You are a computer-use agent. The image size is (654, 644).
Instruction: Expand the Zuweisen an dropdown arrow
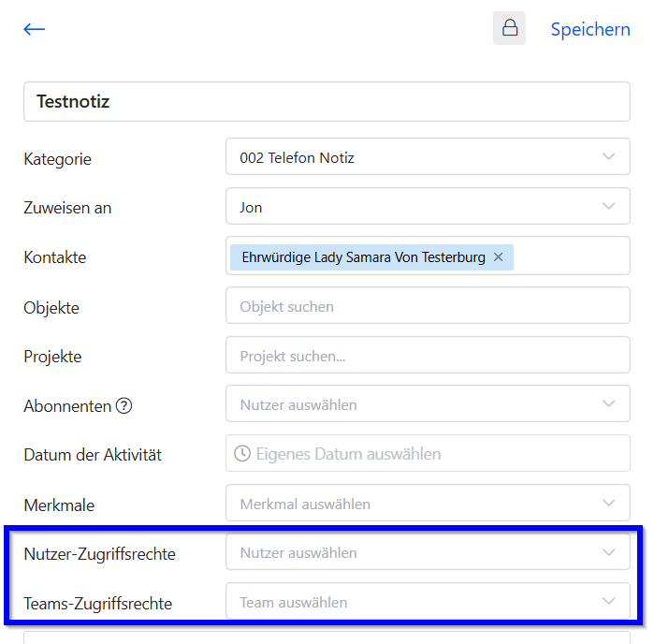609,207
